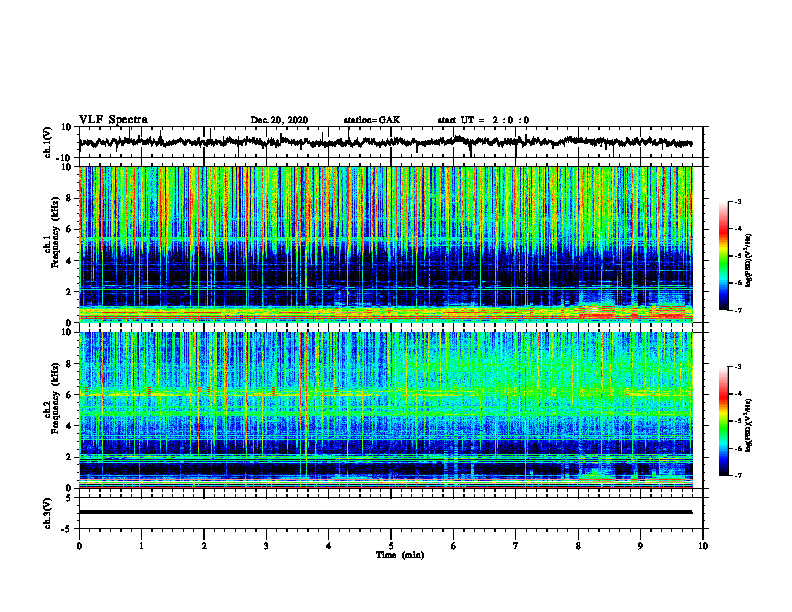
Task: Click the ch.3 flat black trace line
Action: pos(386,512)
